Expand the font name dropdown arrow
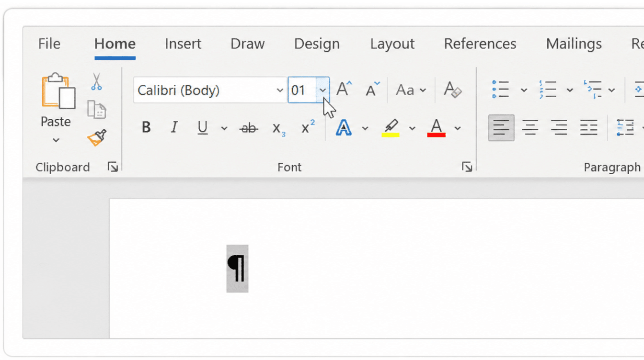644x360 pixels. coord(280,90)
